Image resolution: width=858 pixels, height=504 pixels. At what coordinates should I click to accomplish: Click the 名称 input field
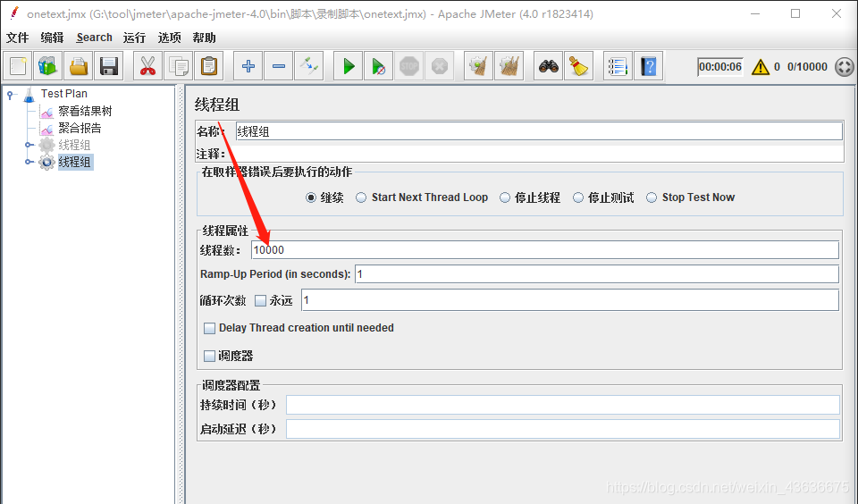539,131
